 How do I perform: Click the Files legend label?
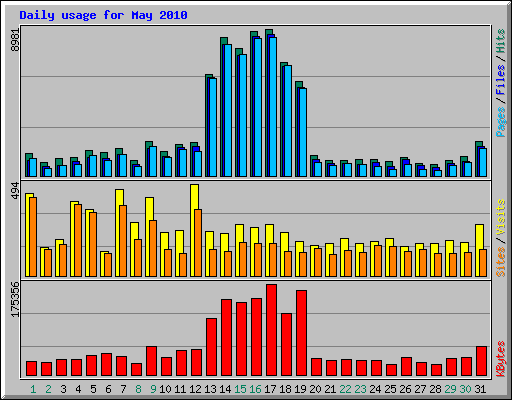tap(501, 79)
